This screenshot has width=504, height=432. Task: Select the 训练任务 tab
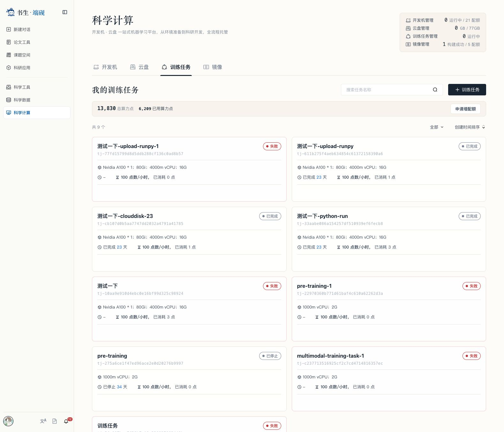[176, 67]
